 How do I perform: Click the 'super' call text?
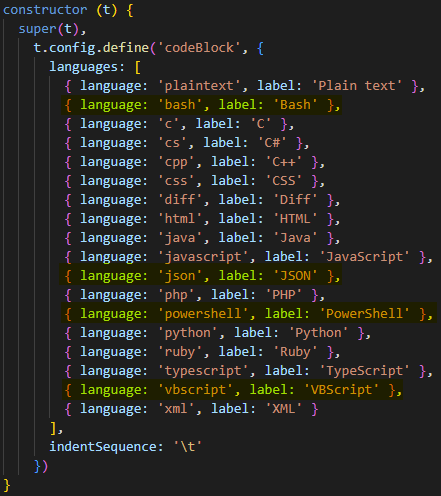37,29
